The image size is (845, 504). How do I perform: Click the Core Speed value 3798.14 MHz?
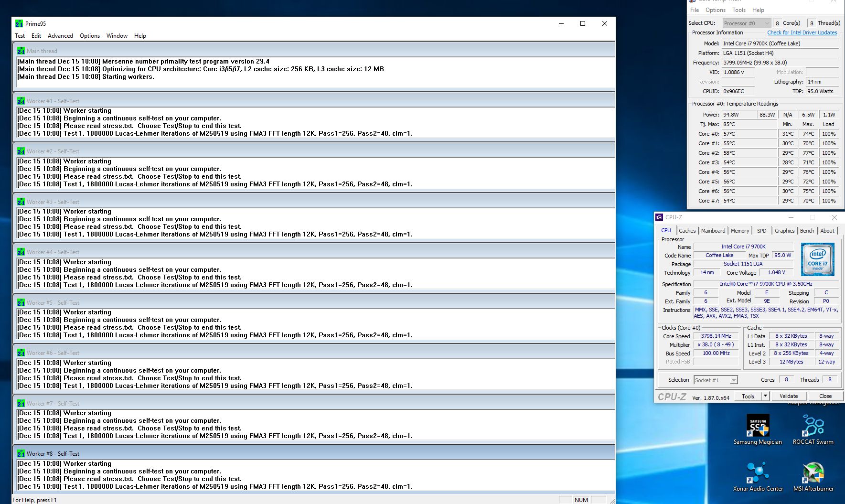716,336
